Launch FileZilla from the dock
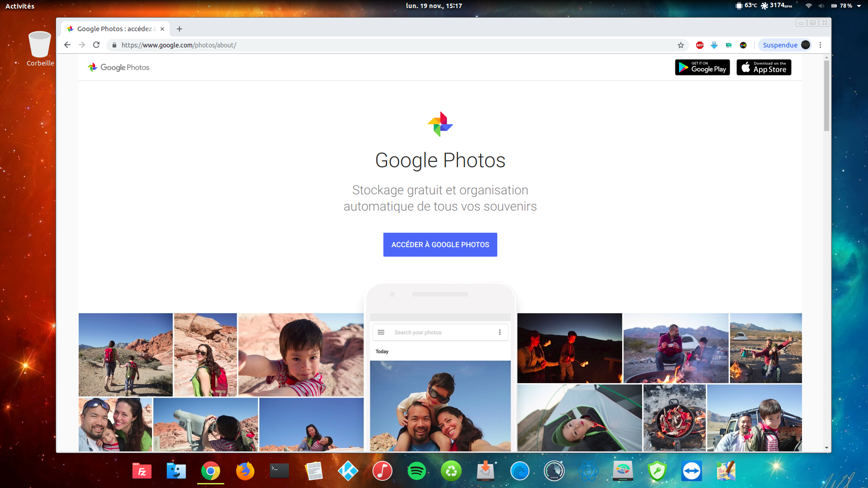 pos(142,471)
